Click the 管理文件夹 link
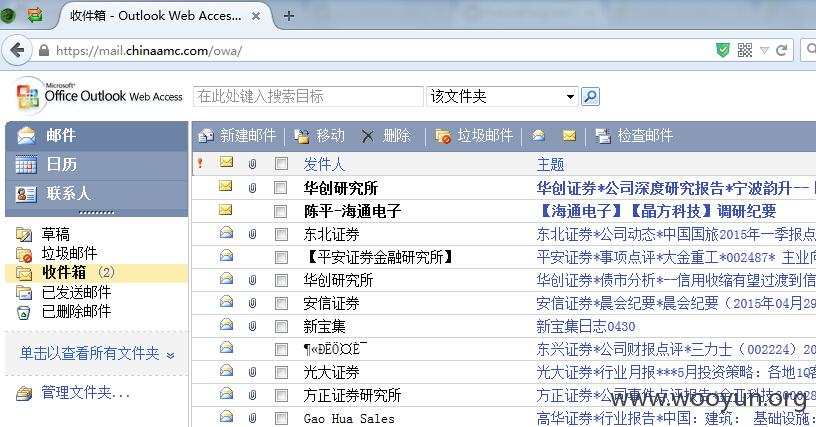 pyautogui.click(x=85, y=393)
